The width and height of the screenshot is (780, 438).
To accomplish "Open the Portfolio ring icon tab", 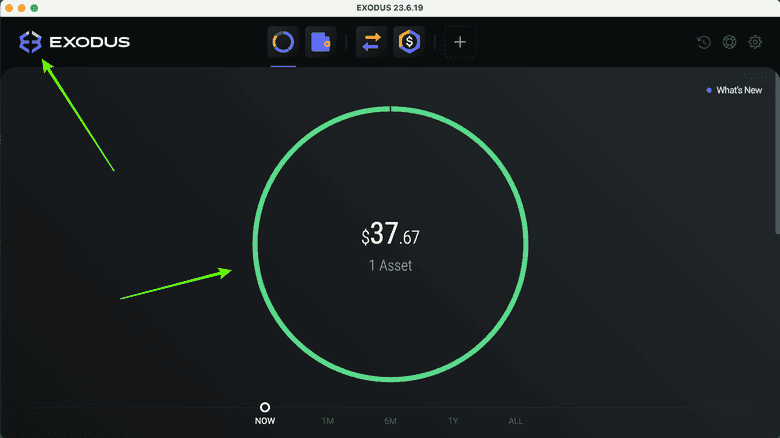I will [283, 42].
